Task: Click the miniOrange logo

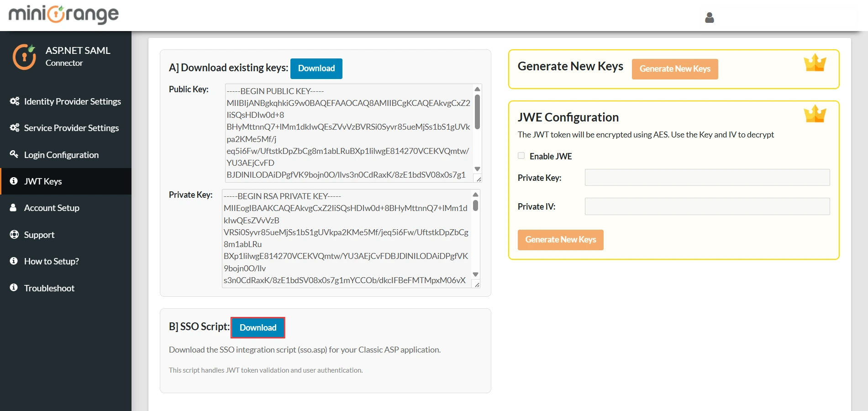Action: (x=63, y=14)
